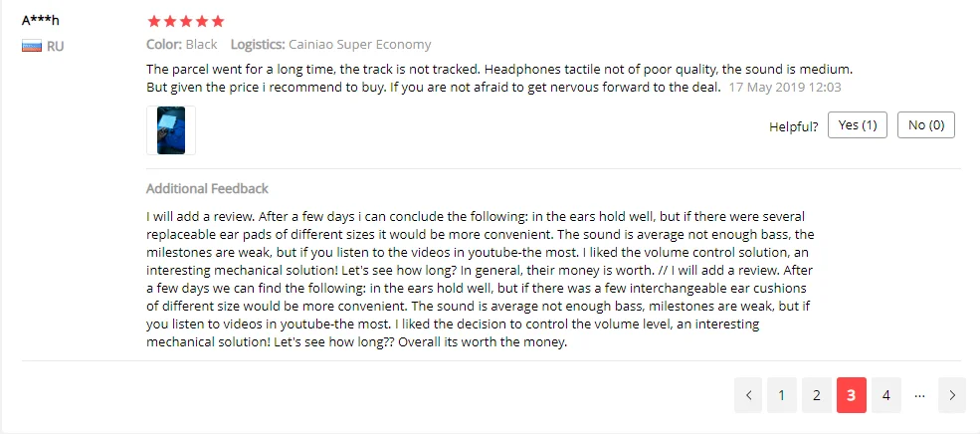Vote No (0) on review helpfulness
The width and height of the screenshot is (980, 434).
(926, 125)
